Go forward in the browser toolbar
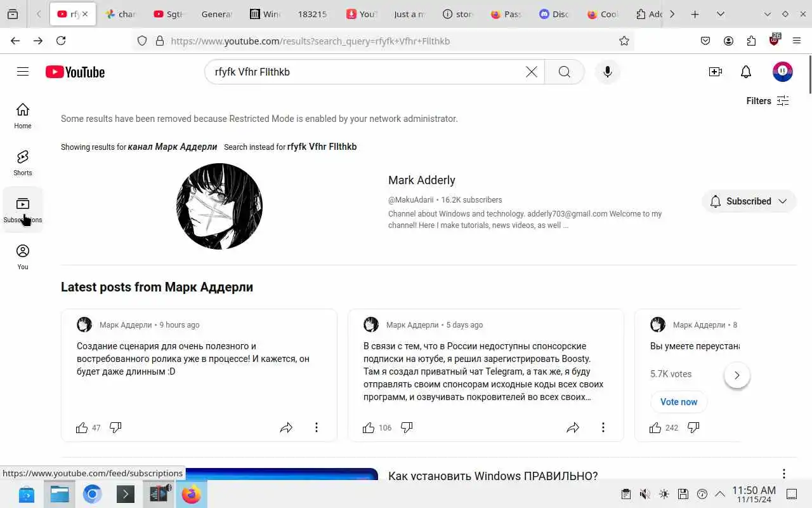 click(x=38, y=41)
